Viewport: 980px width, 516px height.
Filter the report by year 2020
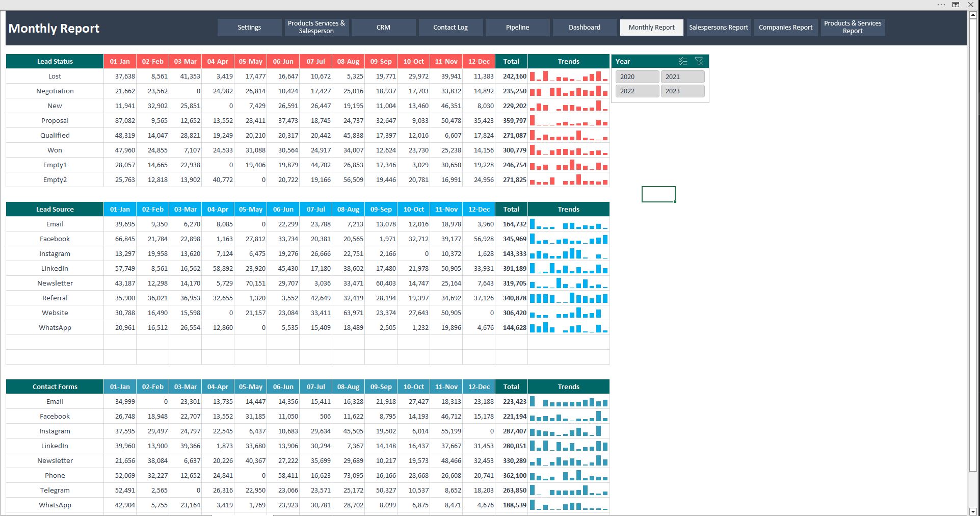(x=637, y=77)
